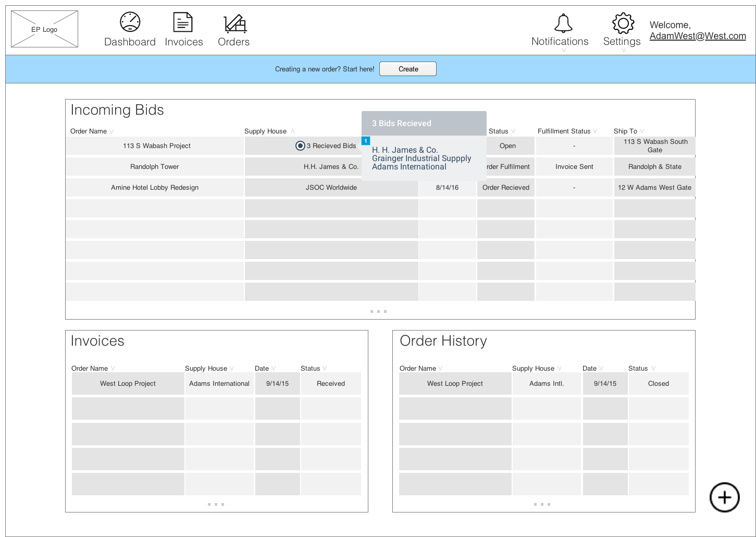Show more Incoming Bids via ellipsis dots
The image size is (756, 537).
378,311
